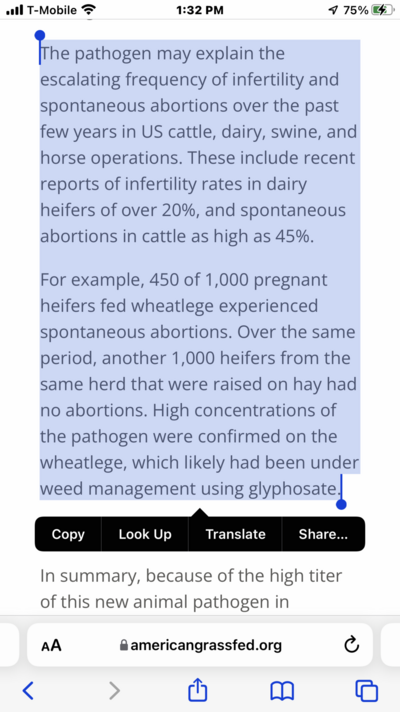Select Translate in the popup menu
400x712 pixels.
tap(235, 534)
